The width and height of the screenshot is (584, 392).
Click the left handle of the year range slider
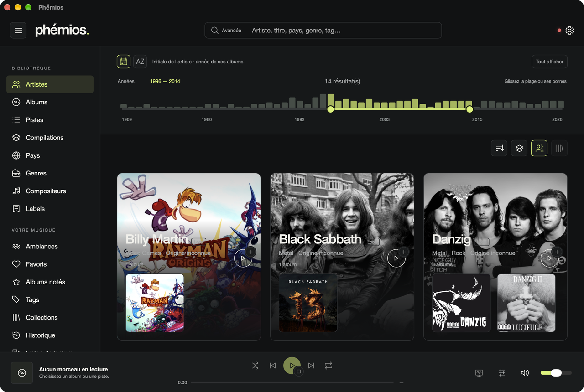point(331,109)
